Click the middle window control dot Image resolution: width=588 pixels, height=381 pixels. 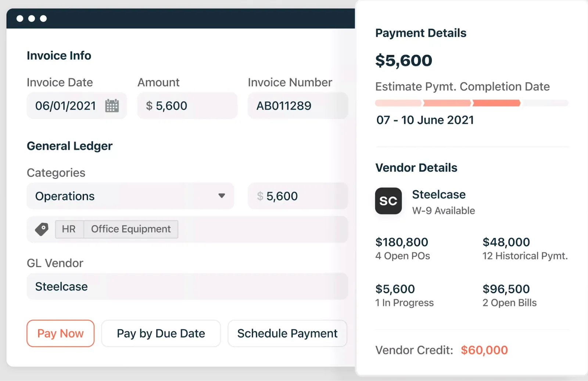[32, 18]
